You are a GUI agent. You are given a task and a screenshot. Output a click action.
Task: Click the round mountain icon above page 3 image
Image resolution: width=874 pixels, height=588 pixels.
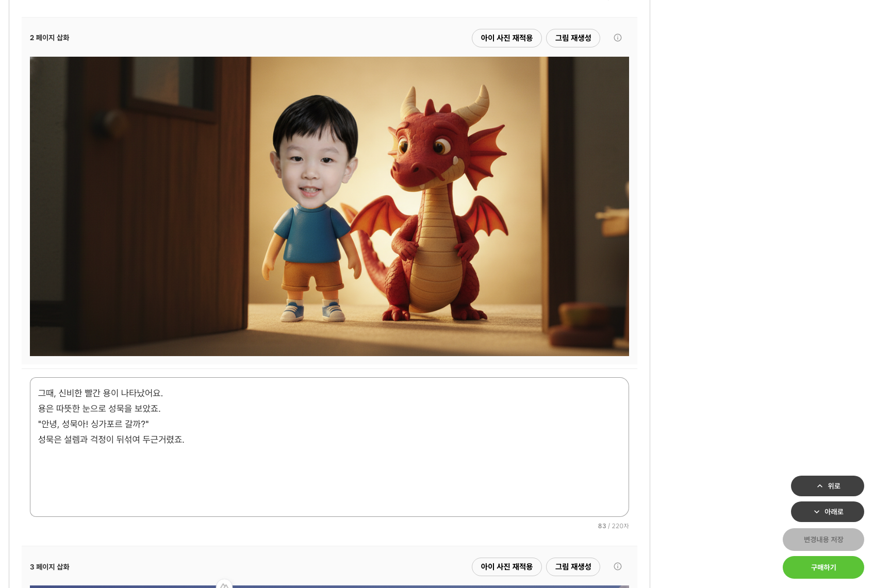click(x=224, y=584)
